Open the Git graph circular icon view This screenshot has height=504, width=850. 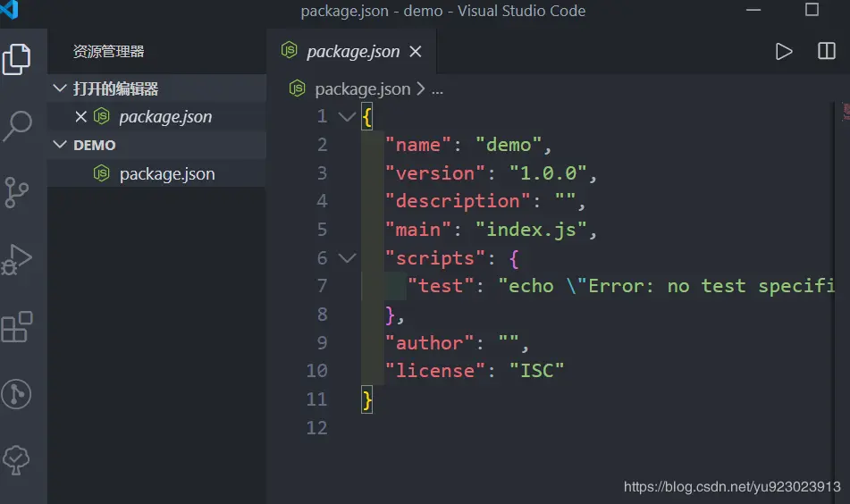[x=16, y=393]
